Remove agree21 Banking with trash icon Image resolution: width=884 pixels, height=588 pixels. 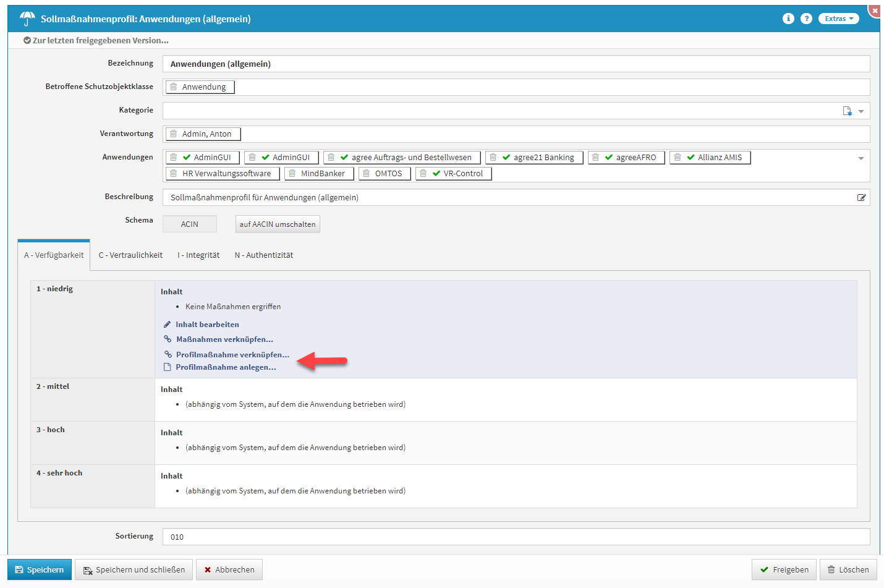pyautogui.click(x=493, y=158)
